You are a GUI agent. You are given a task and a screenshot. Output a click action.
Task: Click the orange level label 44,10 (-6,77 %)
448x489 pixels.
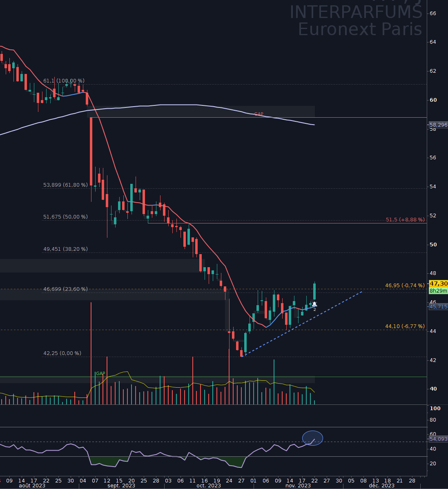click(x=405, y=326)
